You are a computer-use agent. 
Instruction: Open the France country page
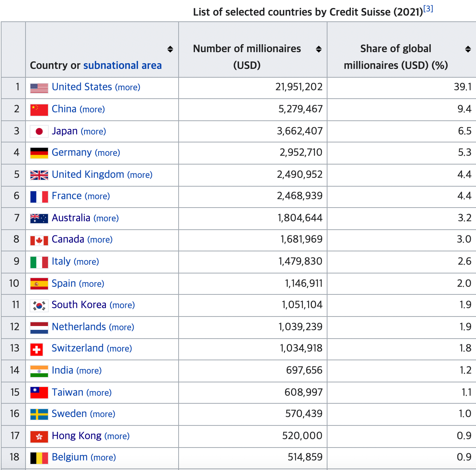(x=67, y=196)
